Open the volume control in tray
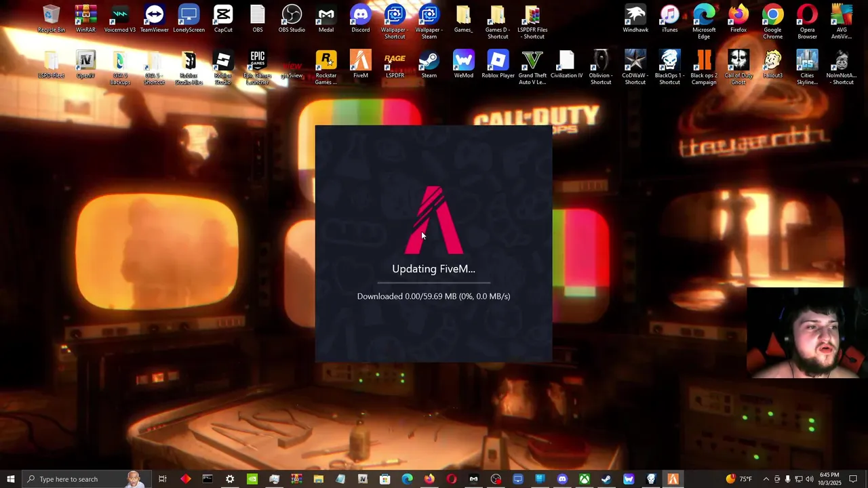Screen dimensions: 868x488 click(x=809, y=479)
